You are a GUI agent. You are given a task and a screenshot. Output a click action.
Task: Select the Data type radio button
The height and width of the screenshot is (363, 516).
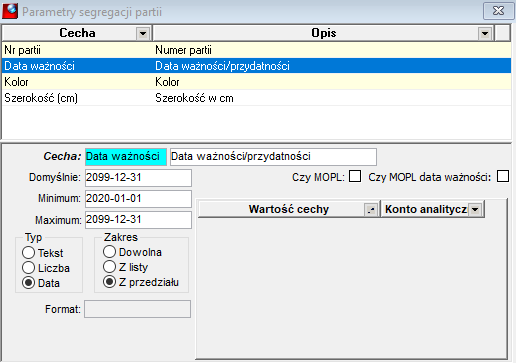point(28,283)
